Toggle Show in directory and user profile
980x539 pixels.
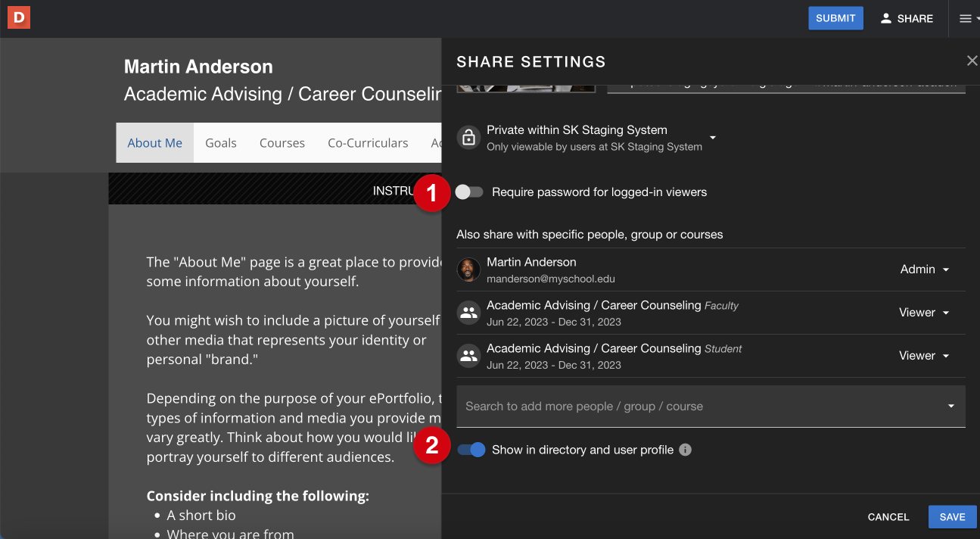tap(471, 450)
